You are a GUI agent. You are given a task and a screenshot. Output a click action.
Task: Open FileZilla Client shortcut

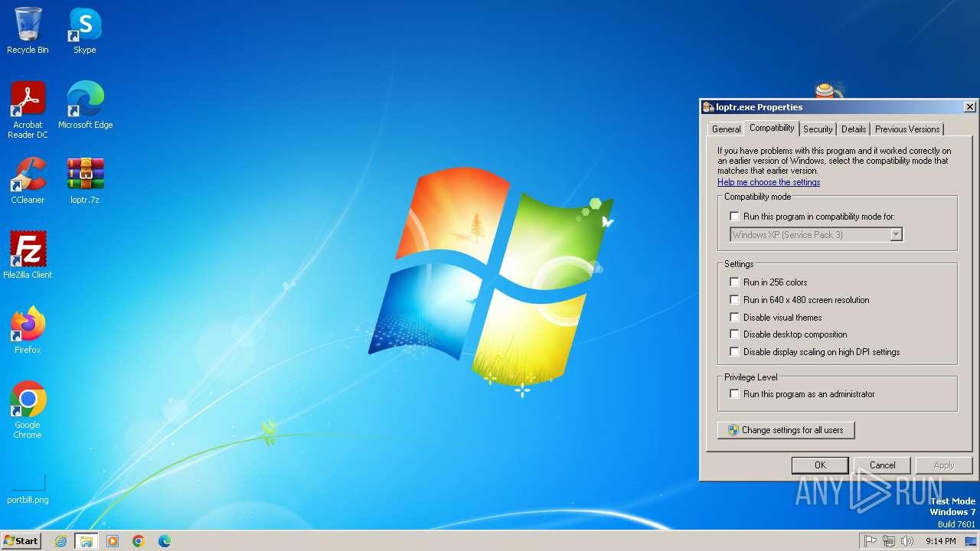[28, 256]
